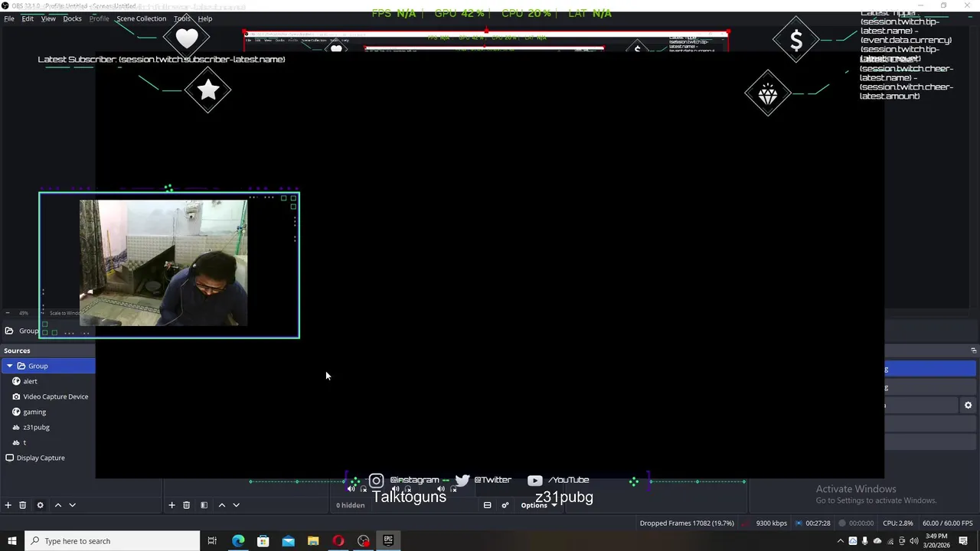Move the selected source down
980x551 pixels.
tap(73, 505)
